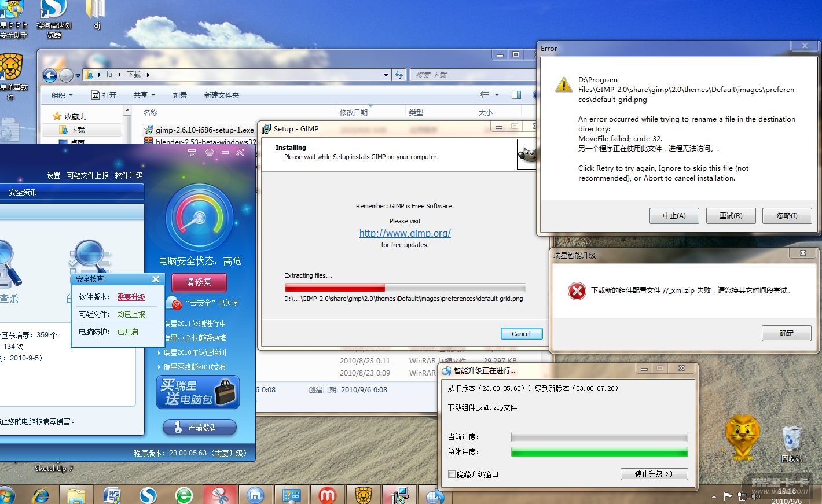The height and width of the screenshot is (504, 822).
Task: Close the 安全检查 popup
Action: (x=155, y=279)
